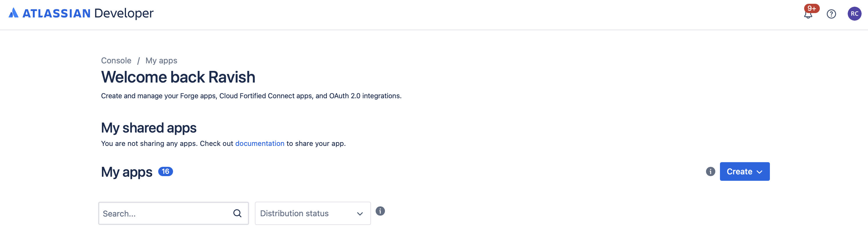Click the Welcome back Ravish heading
Viewport: 868px width, 236px height.
178,77
